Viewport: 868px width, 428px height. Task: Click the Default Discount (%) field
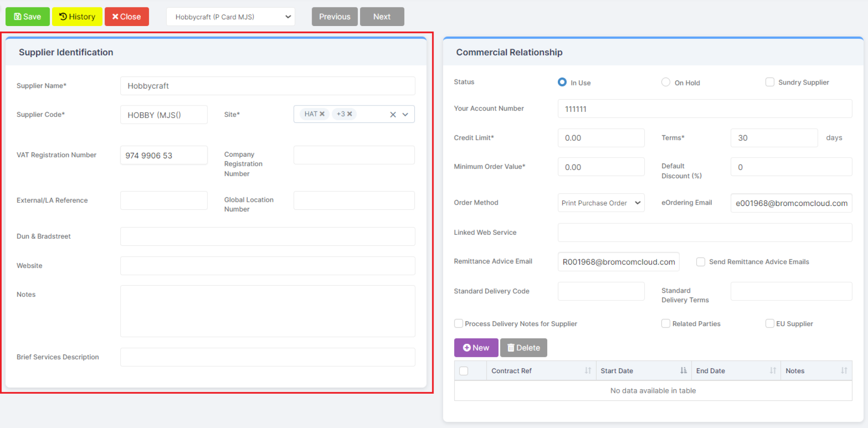[792, 167]
